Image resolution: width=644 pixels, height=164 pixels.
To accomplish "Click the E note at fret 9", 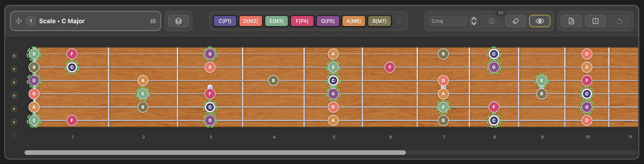I will click(541, 81).
